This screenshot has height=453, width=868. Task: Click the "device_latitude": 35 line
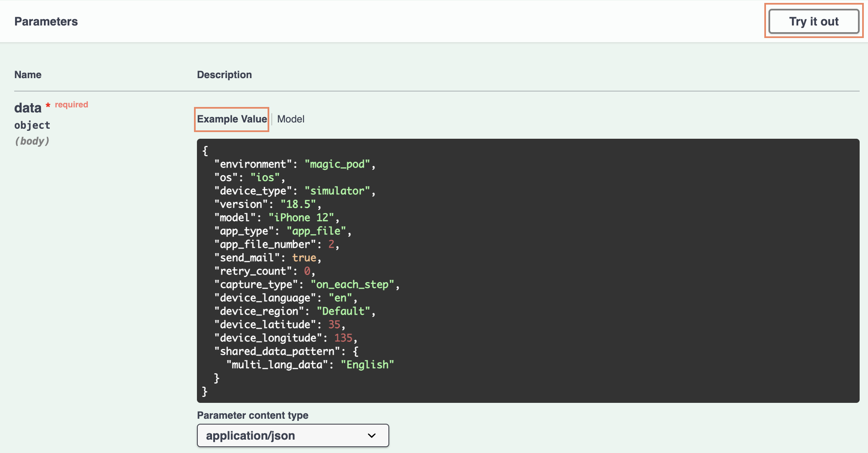[280, 325]
